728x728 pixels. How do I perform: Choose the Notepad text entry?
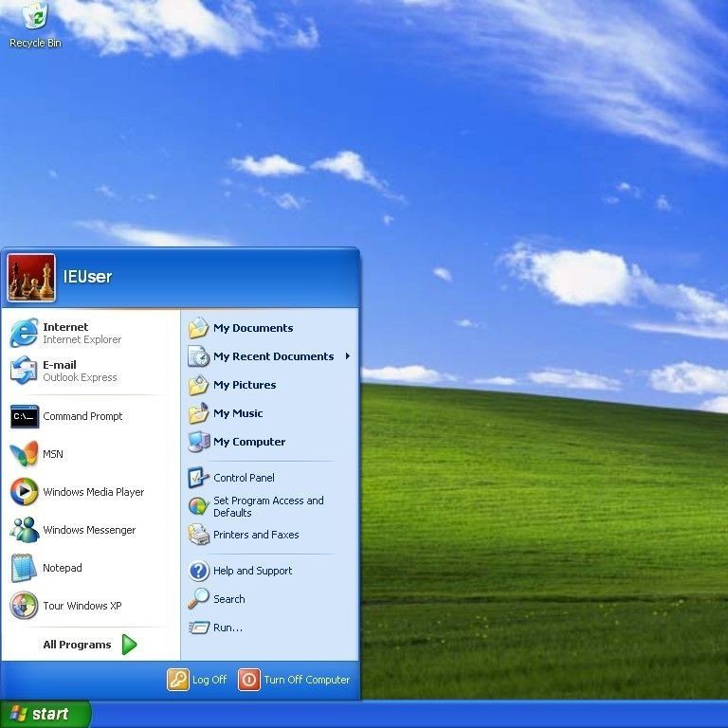63,568
